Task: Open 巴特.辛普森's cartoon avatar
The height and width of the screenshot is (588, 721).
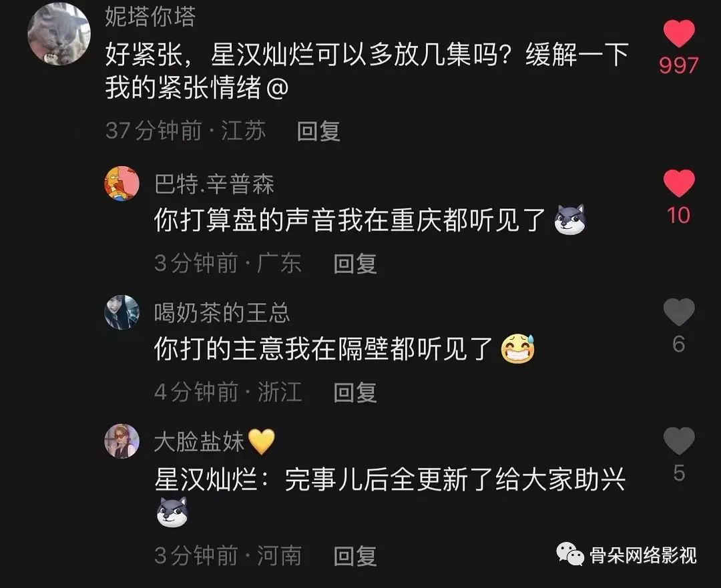Action: [122, 184]
